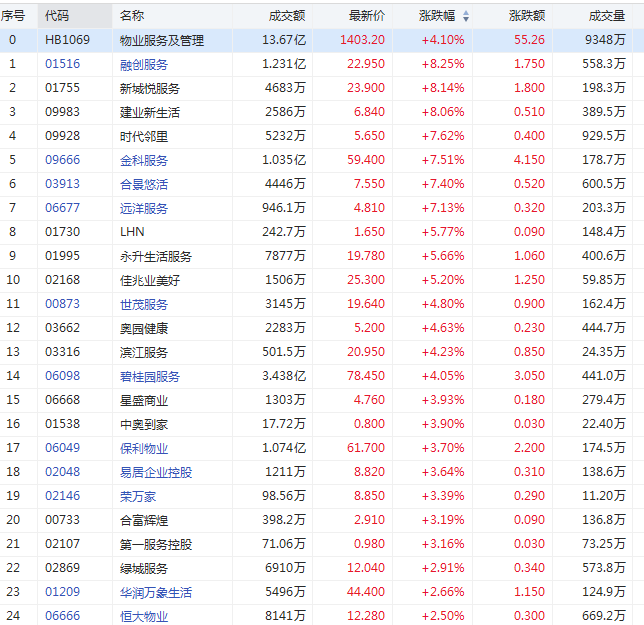Screen dimensions: 644x625
Task: Open the 保利物业 stock link
Action: coord(144,448)
